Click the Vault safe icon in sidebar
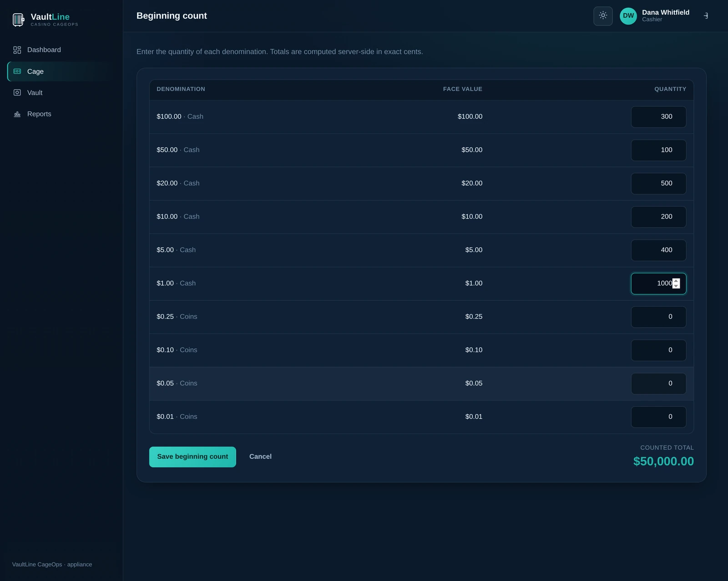 (17, 93)
